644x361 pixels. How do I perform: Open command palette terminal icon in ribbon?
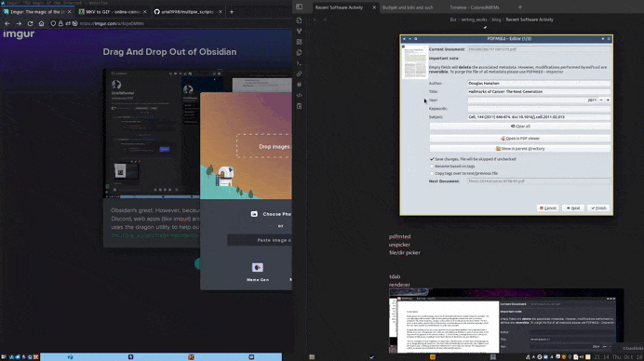pyautogui.click(x=299, y=63)
